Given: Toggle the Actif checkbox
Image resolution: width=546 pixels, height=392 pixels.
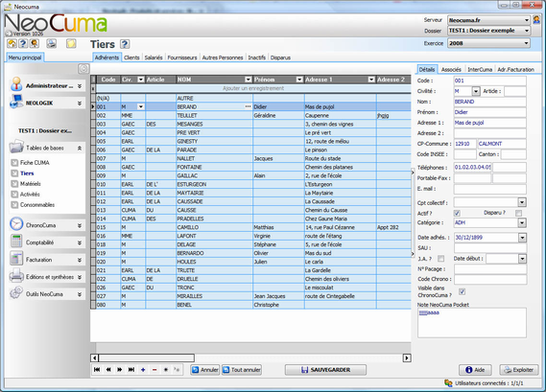Looking at the screenshot, I should coord(457,213).
